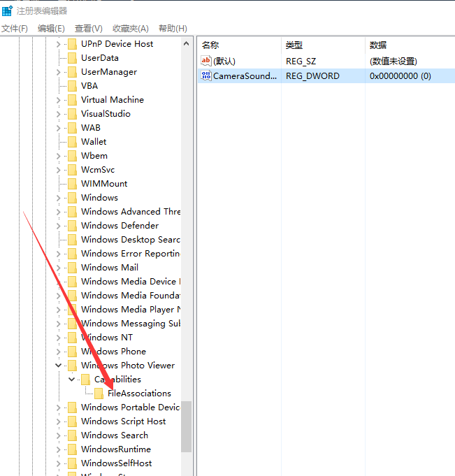Select the Windows Media Player key
Screen dimensions: 455x476
pyautogui.click(x=131, y=310)
